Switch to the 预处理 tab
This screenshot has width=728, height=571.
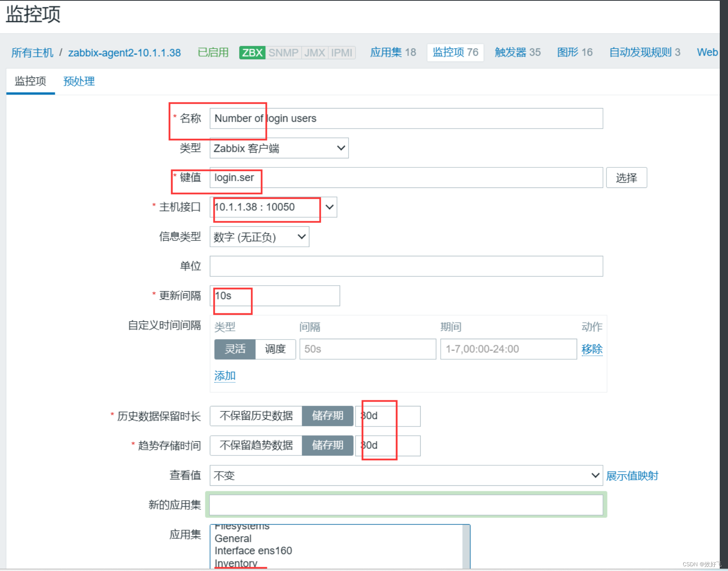pos(79,81)
